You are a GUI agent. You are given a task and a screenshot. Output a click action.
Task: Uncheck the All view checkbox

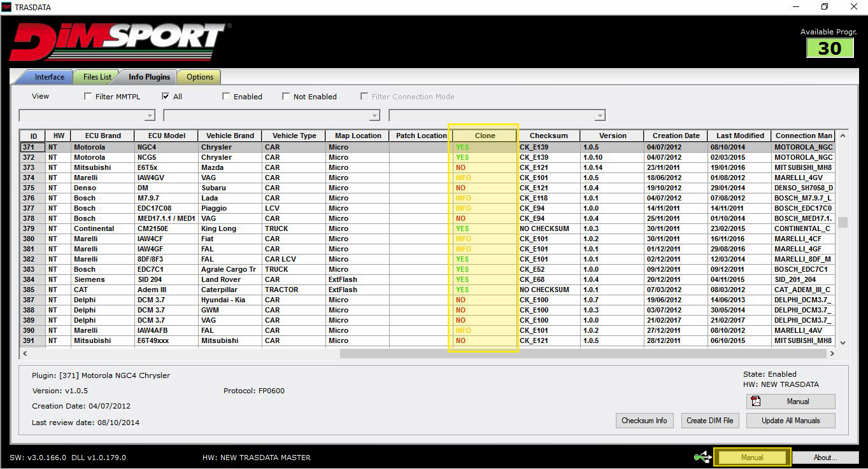coord(166,97)
